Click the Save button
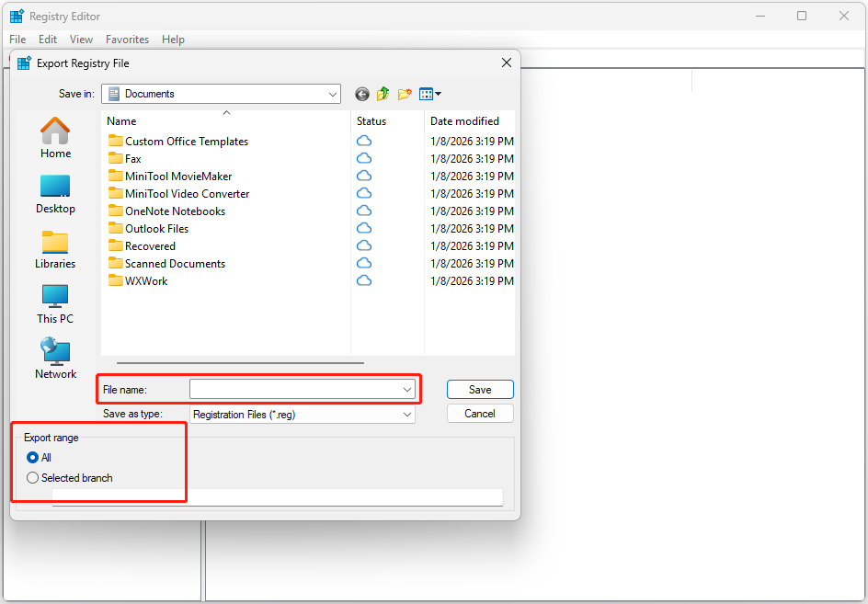 click(x=480, y=390)
